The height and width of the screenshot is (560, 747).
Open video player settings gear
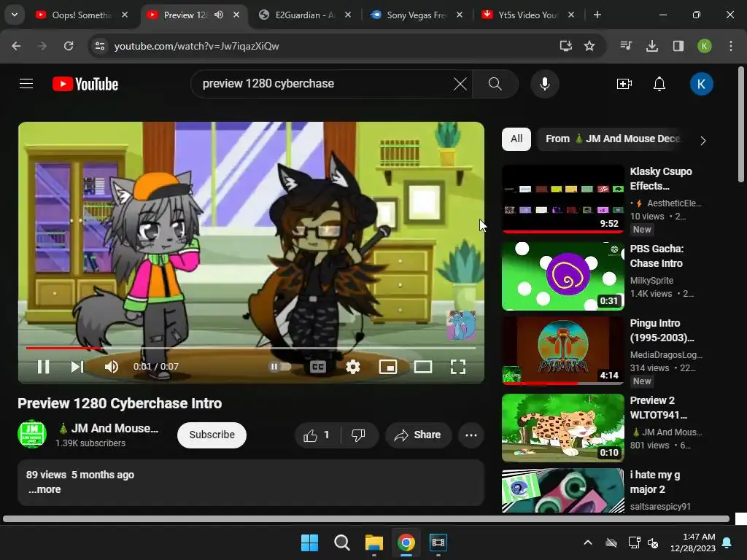353,367
